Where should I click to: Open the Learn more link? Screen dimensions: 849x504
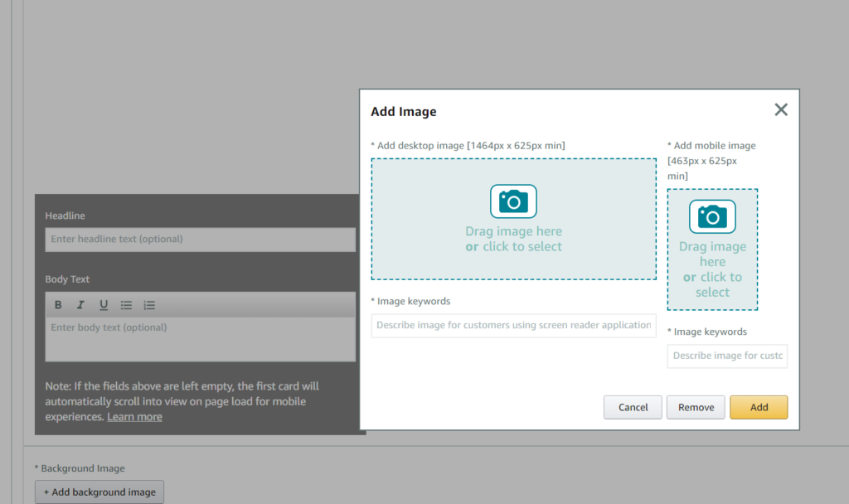click(x=134, y=417)
